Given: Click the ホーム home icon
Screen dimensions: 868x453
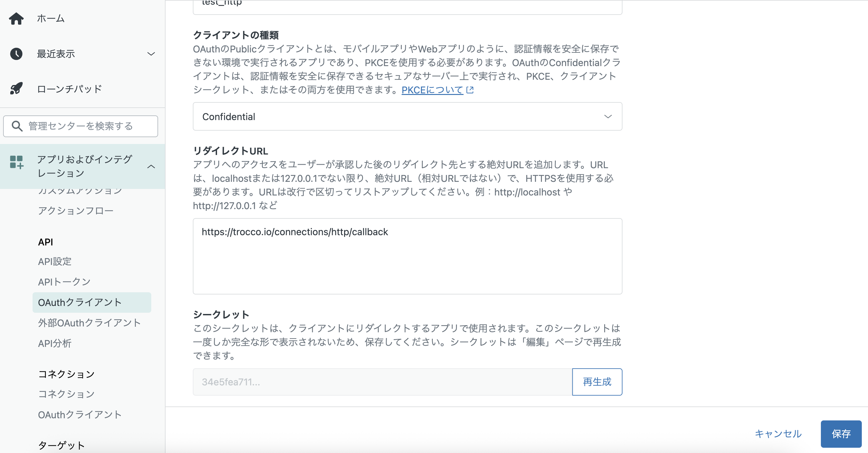Looking at the screenshot, I should click(16, 19).
